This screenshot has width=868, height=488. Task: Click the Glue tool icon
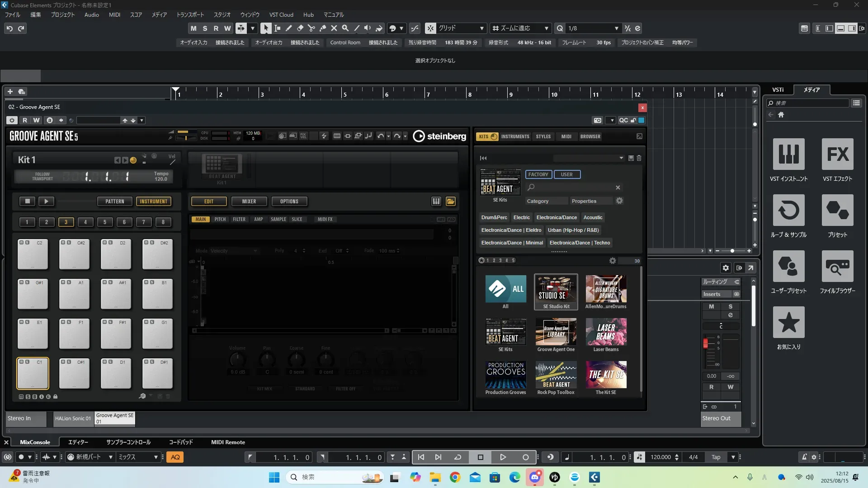point(322,28)
